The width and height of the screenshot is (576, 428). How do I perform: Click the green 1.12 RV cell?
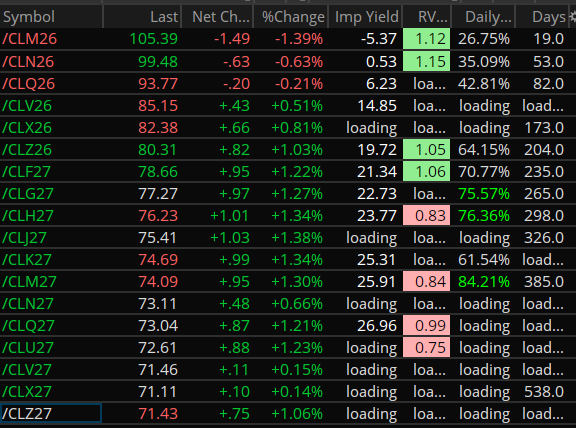[426, 39]
